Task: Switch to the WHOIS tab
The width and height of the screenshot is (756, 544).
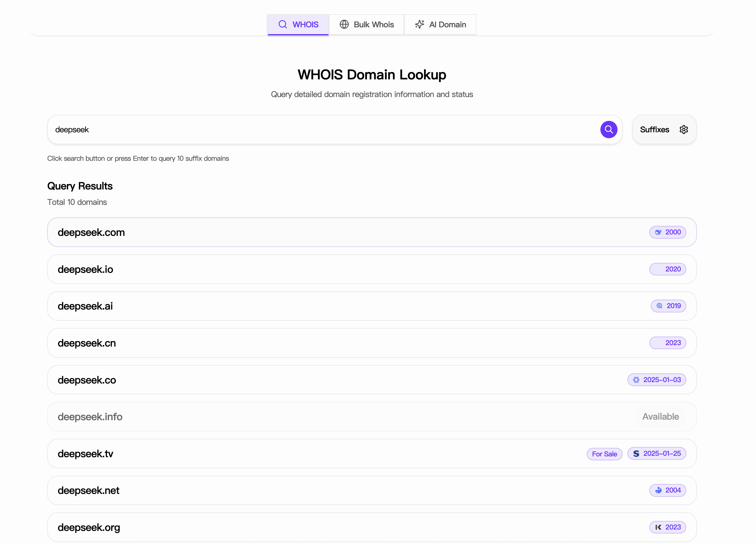Action: (298, 24)
